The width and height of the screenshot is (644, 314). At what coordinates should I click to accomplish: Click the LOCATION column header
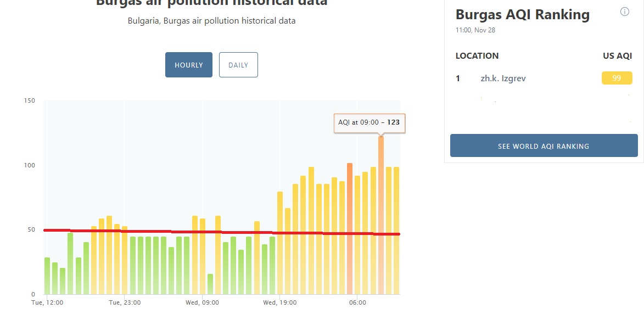pyautogui.click(x=477, y=56)
